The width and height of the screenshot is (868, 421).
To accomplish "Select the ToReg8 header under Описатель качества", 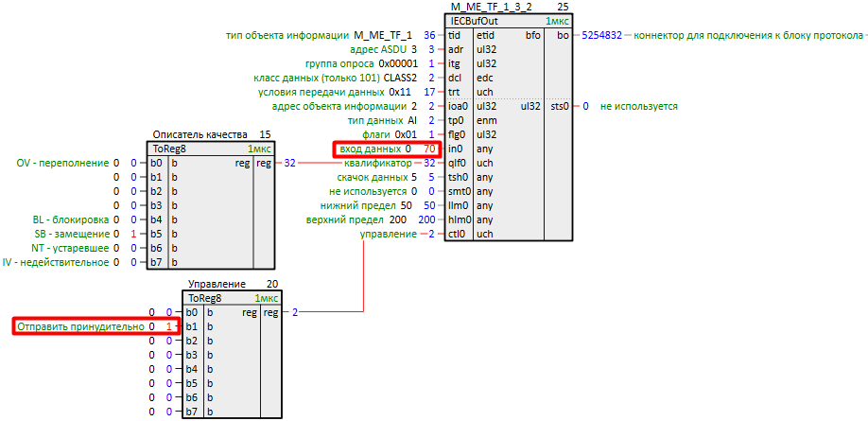I will [209, 149].
